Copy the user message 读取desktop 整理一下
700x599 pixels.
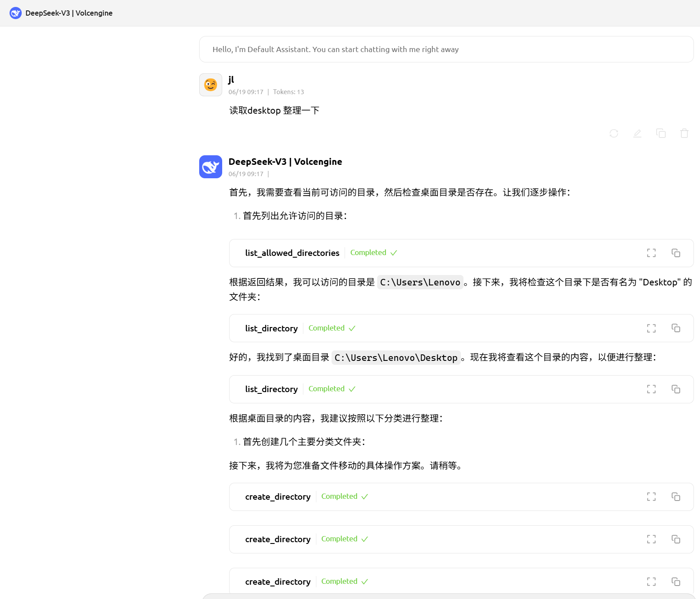(x=661, y=133)
